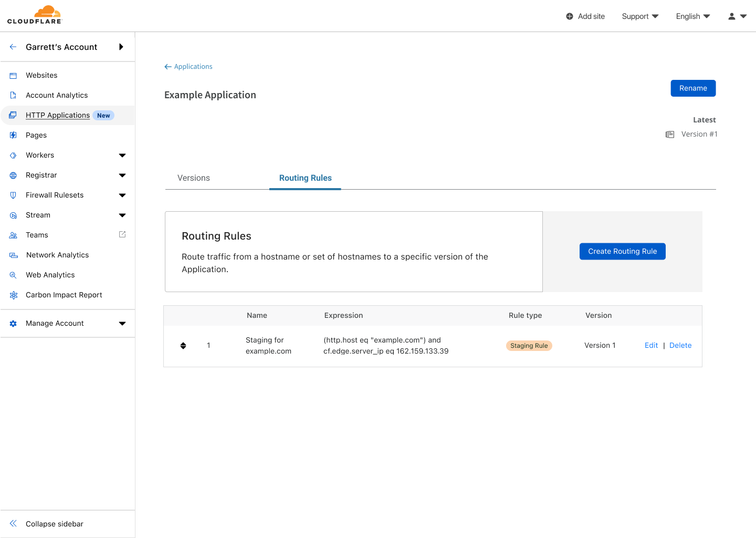
Task: Click the Websites sidebar icon
Action: tap(13, 76)
